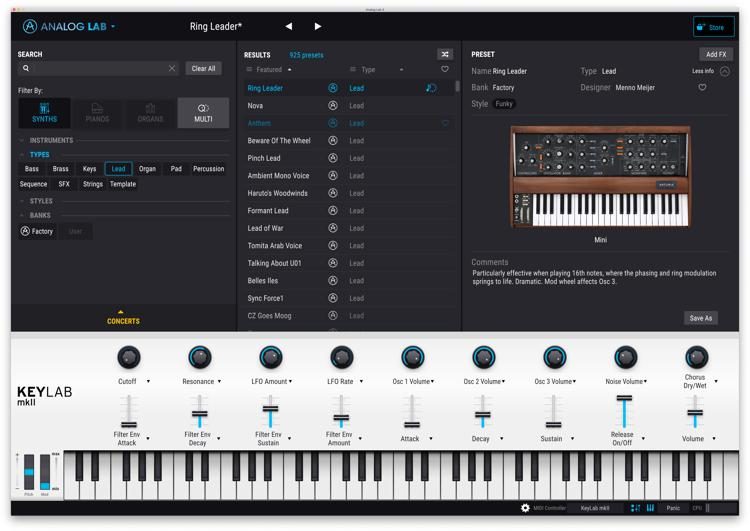This screenshot has height=531, width=750.
Task: Click the LFO Rate knob
Action: pos(342,357)
